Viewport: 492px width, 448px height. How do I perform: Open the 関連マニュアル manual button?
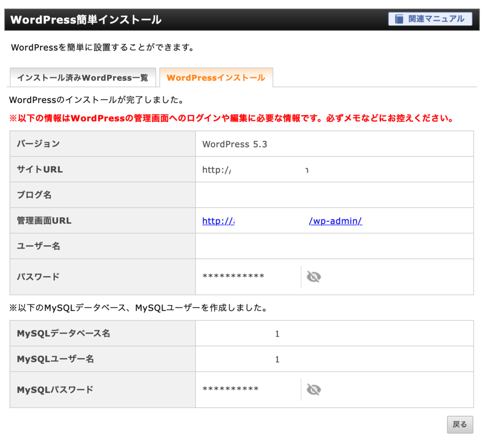point(430,19)
